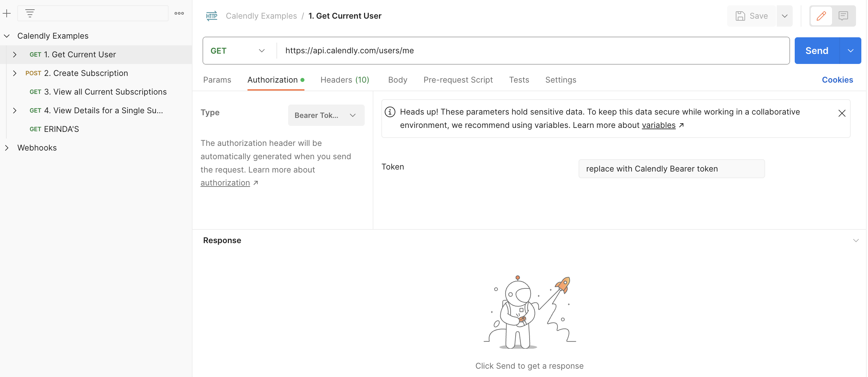Open the Bearer Token type dropdown
This screenshot has width=868, height=377.
click(x=326, y=115)
